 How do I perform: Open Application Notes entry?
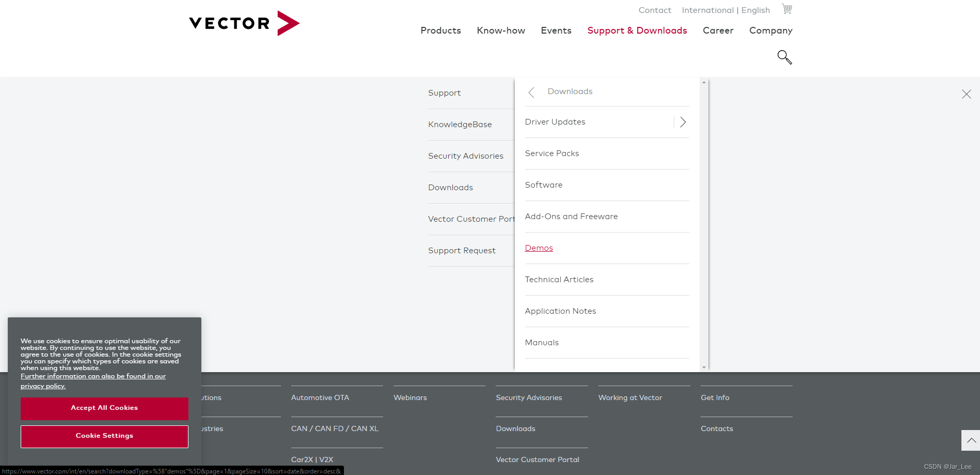(560, 311)
